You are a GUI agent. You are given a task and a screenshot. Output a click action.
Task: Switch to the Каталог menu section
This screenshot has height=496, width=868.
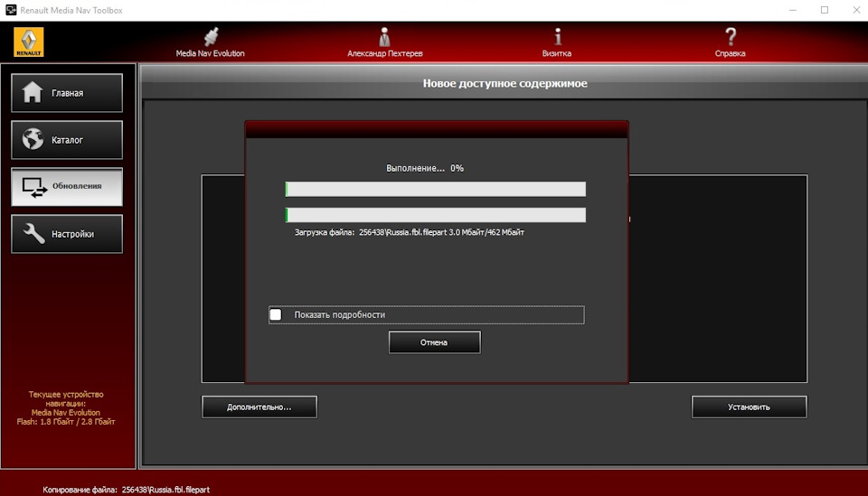pyautogui.click(x=67, y=140)
